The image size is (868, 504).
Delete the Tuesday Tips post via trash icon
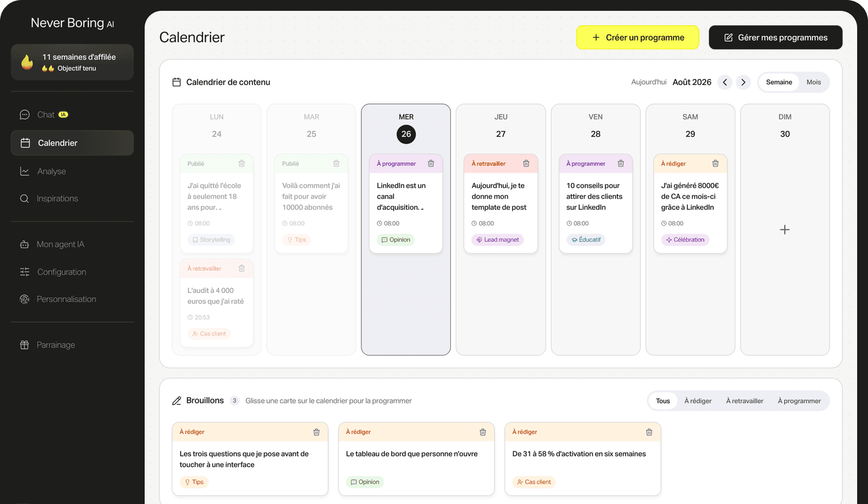pos(336,163)
